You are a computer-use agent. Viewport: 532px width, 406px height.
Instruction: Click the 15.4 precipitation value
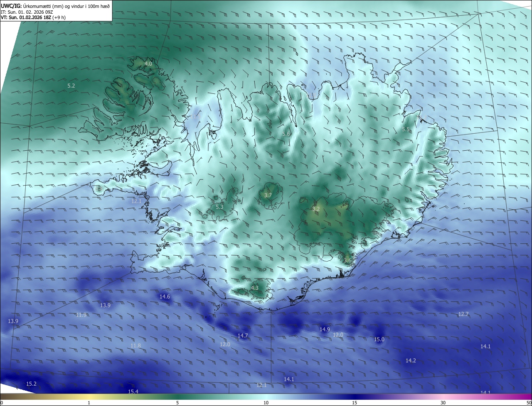tap(133, 391)
